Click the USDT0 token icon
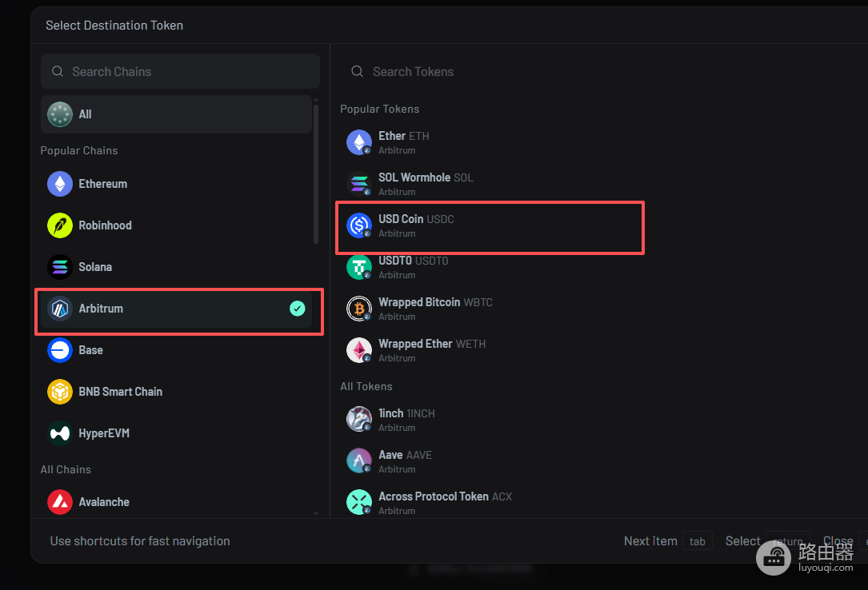The image size is (868, 590). [x=358, y=267]
